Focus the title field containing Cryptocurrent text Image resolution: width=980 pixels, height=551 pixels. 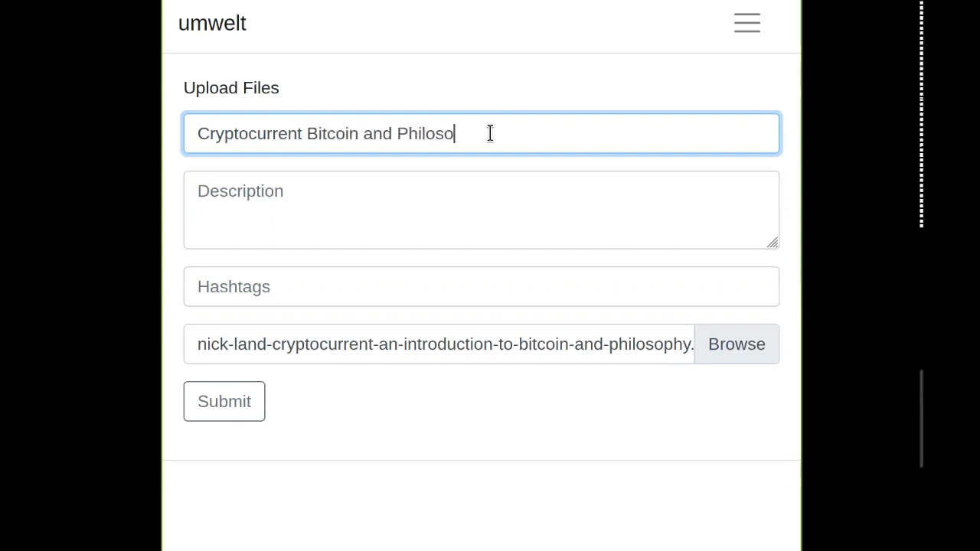(482, 134)
